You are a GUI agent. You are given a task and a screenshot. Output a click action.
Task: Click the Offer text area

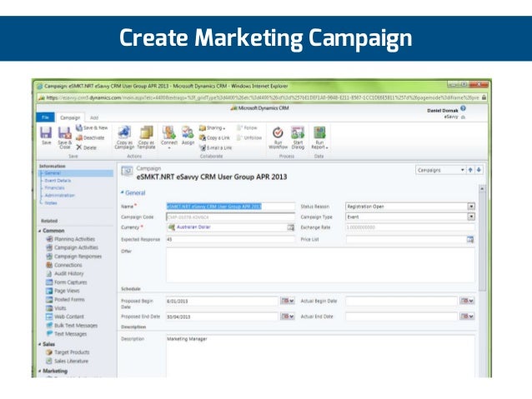(321, 265)
